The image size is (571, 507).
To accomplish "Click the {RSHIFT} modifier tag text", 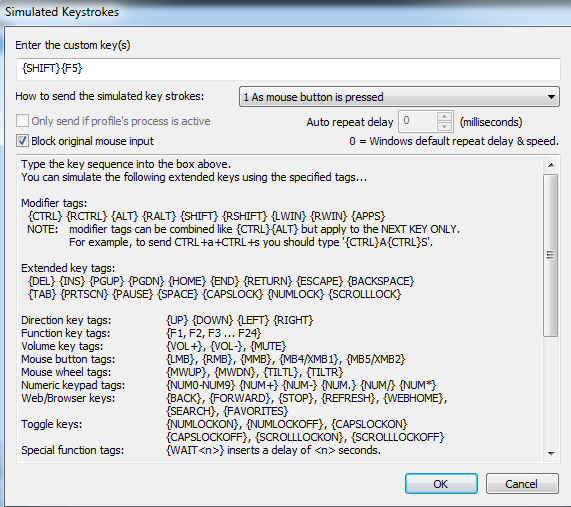I will [245, 216].
